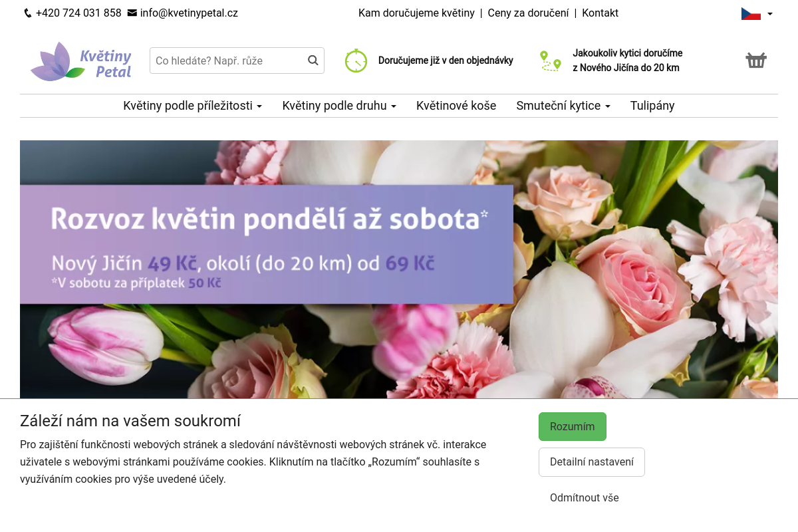
Task: Click the envelope email icon
Action: click(132, 13)
